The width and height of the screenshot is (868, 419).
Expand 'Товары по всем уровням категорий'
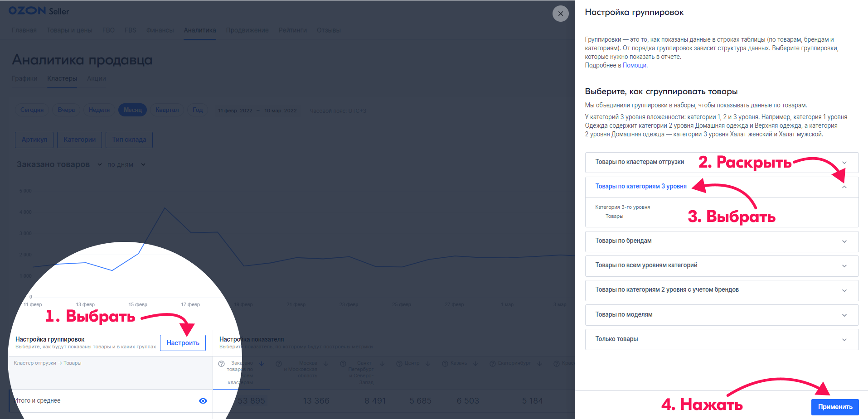(x=844, y=266)
